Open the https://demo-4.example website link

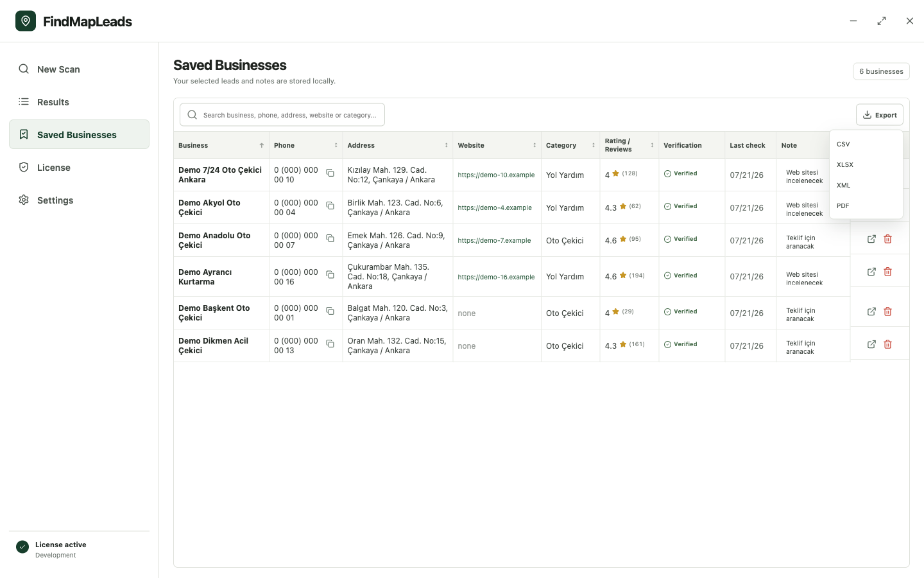tap(495, 207)
